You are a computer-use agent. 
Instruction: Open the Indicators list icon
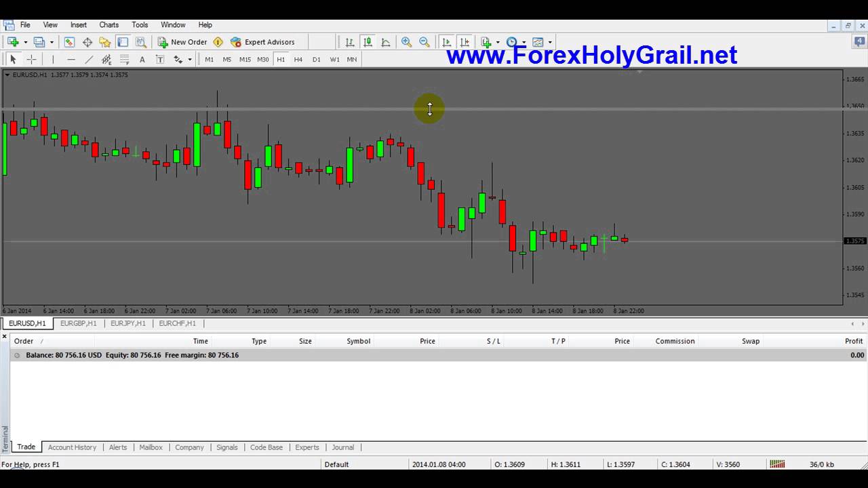click(486, 42)
